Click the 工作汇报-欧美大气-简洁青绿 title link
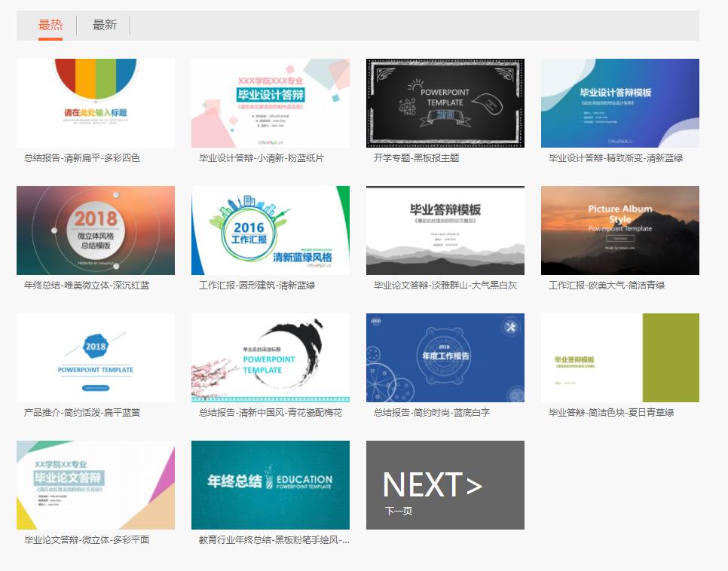Screen dimensions: 728x571 pos(607,285)
